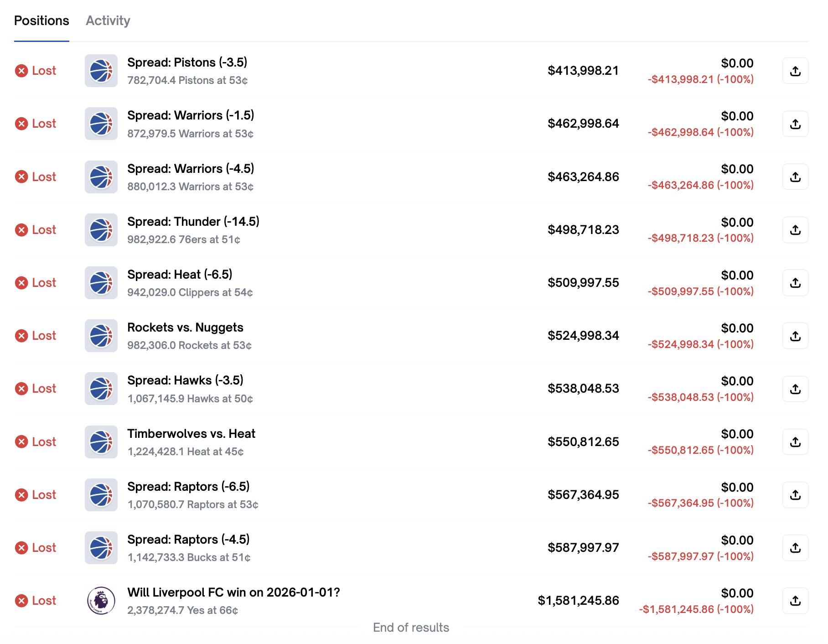Share the Hawks (-3.5) spread position
828x644 pixels.
click(795, 389)
